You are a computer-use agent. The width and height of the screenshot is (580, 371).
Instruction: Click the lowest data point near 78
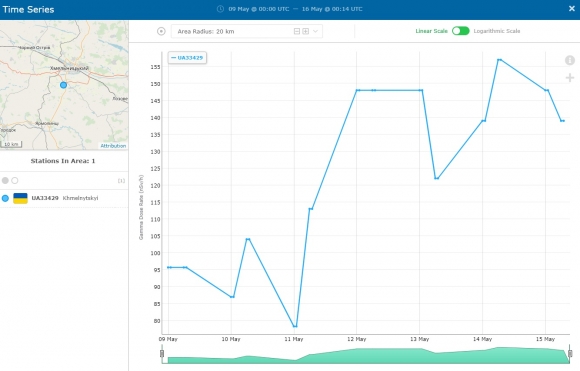coord(295,326)
